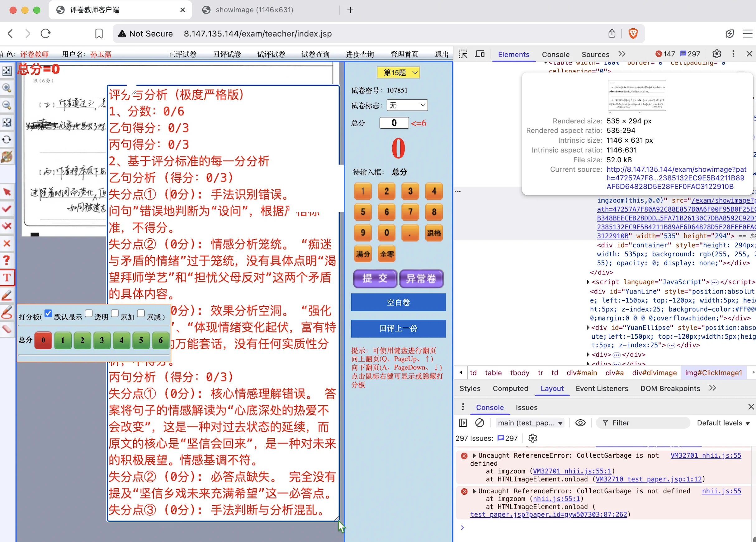Enable the 透明 checkbox

click(x=89, y=314)
